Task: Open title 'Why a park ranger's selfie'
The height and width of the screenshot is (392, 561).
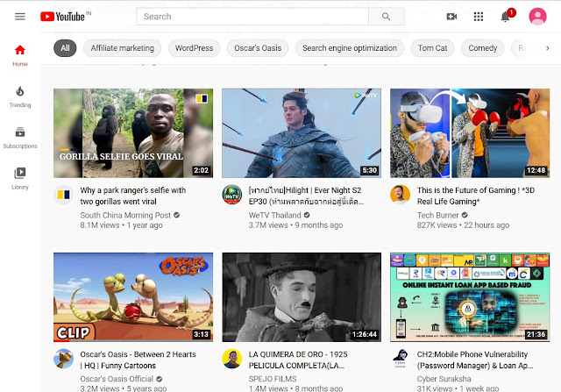Action: [x=133, y=196]
